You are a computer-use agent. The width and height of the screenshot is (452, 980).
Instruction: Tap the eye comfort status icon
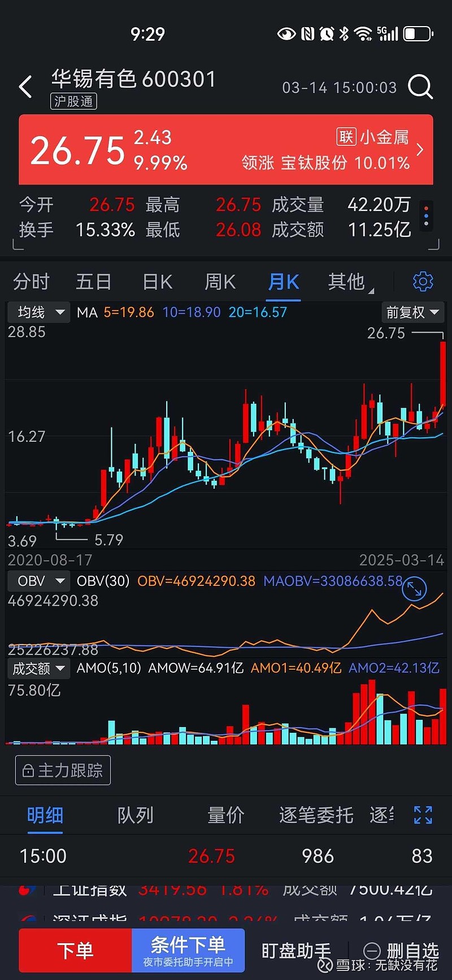click(x=286, y=34)
